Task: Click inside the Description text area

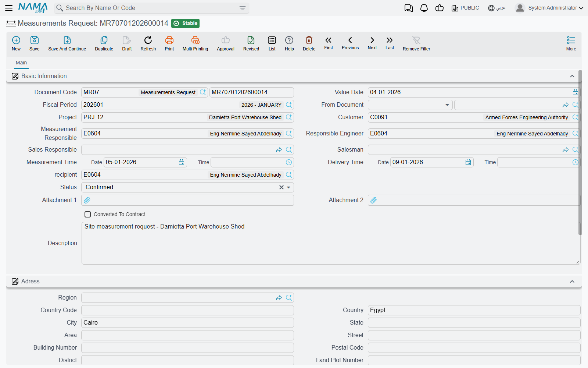Action: (x=331, y=243)
